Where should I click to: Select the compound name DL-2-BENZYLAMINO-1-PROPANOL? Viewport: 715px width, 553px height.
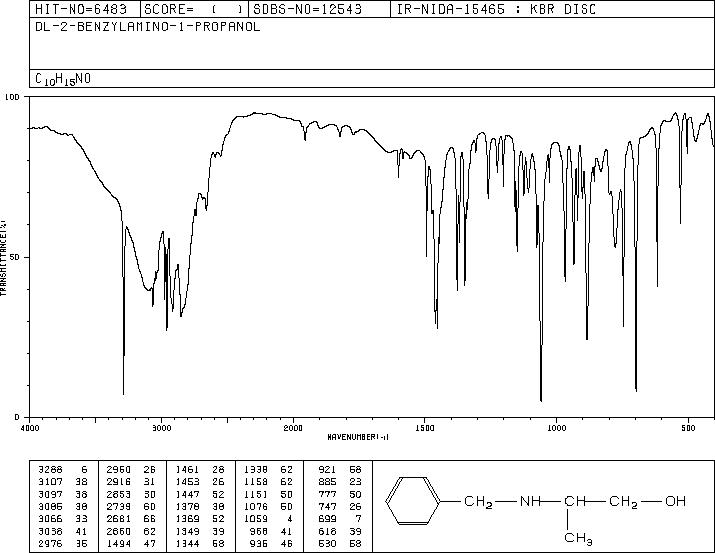(148, 26)
